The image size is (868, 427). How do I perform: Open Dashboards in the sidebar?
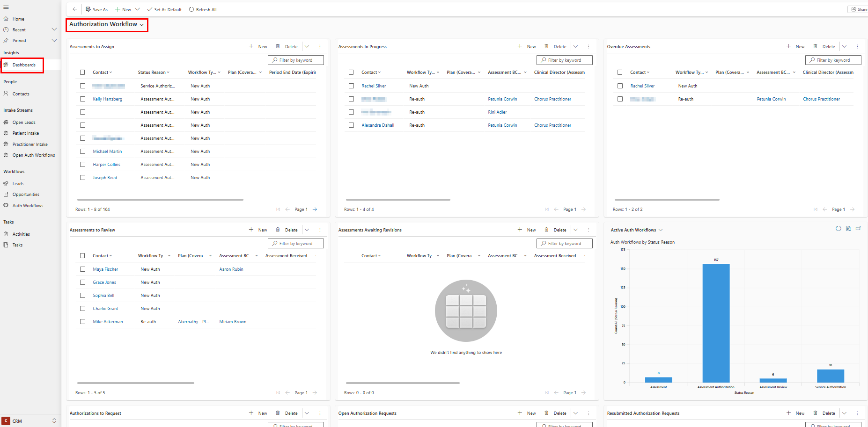pos(24,65)
